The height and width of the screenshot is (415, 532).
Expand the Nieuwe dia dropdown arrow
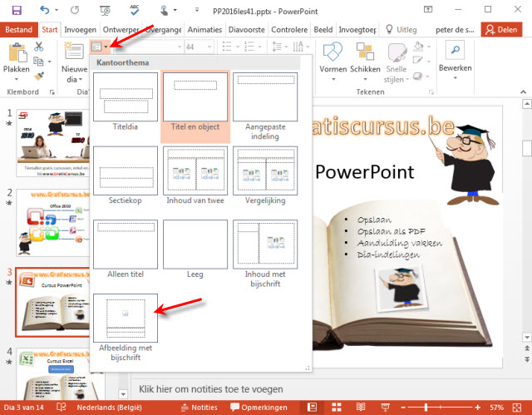click(81, 79)
